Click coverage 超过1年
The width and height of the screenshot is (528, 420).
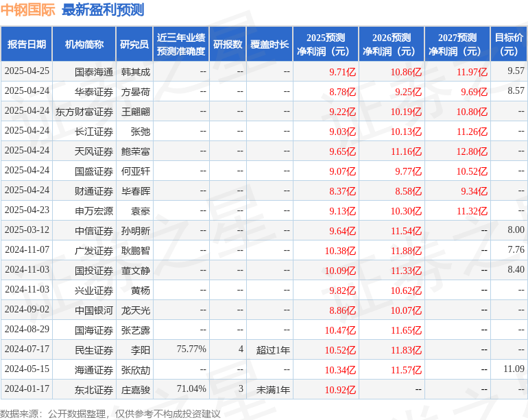point(273,350)
